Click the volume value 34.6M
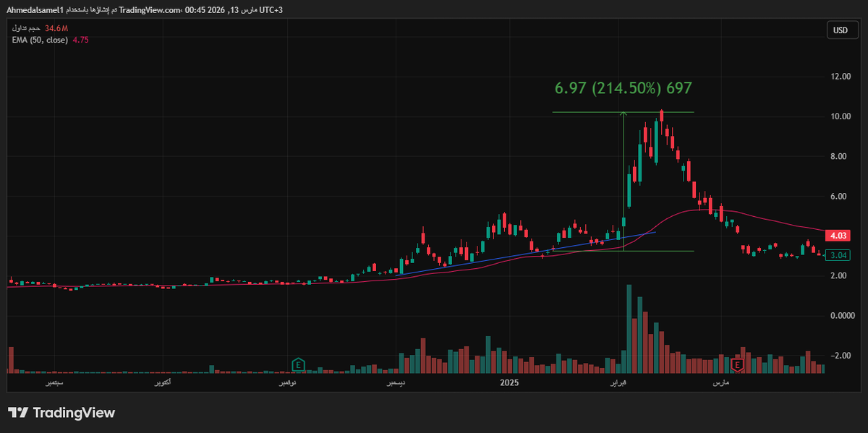This screenshot has width=868, height=433. (56, 28)
